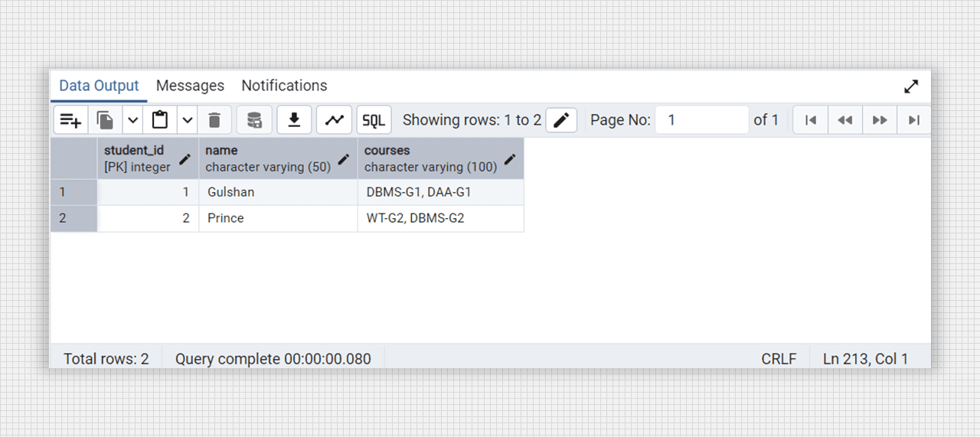This screenshot has width=980, height=437.
Task: Switch to the Messages tab
Action: [x=190, y=86]
